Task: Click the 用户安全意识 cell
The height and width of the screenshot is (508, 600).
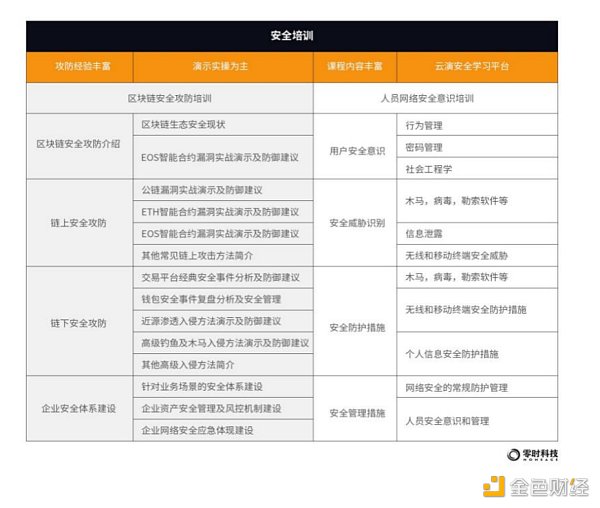Action: click(x=355, y=151)
